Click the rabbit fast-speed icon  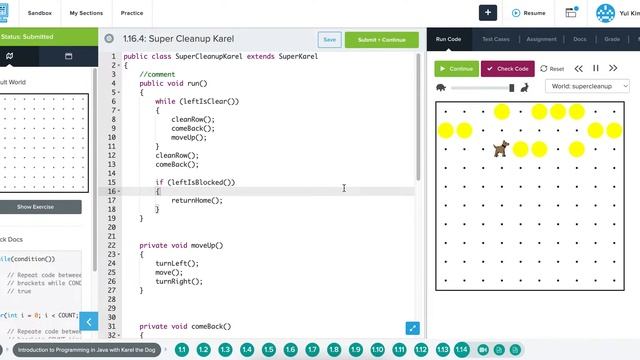click(524, 87)
